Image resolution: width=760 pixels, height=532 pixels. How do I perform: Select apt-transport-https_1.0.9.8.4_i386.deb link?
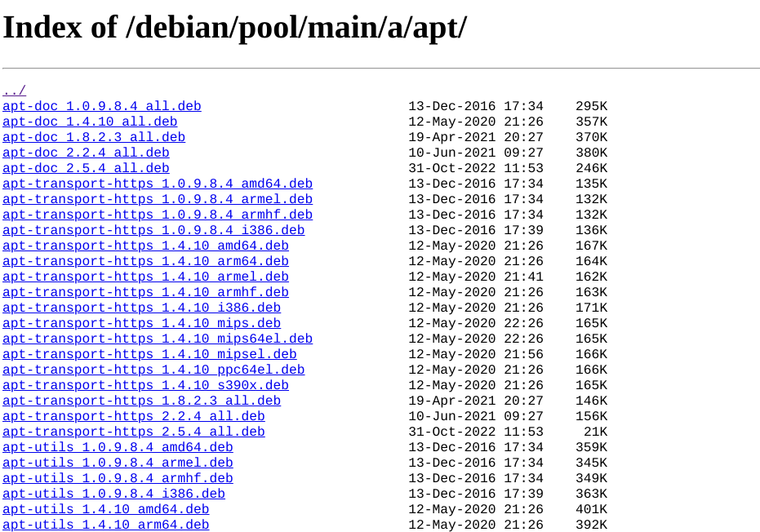pos(153,230)
